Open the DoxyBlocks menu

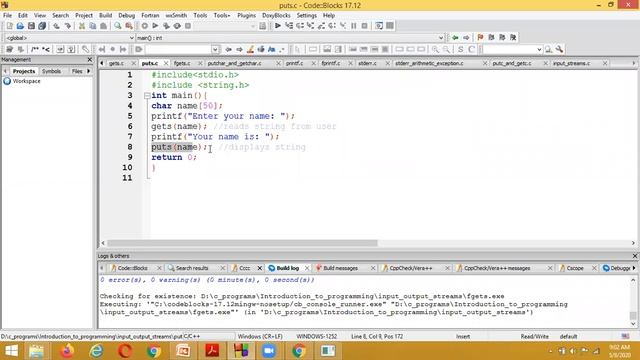click(276, 16)
